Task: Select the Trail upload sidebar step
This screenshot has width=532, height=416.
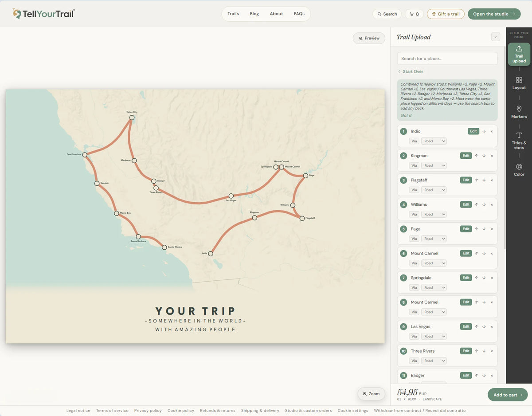Action: click(519, 55)
